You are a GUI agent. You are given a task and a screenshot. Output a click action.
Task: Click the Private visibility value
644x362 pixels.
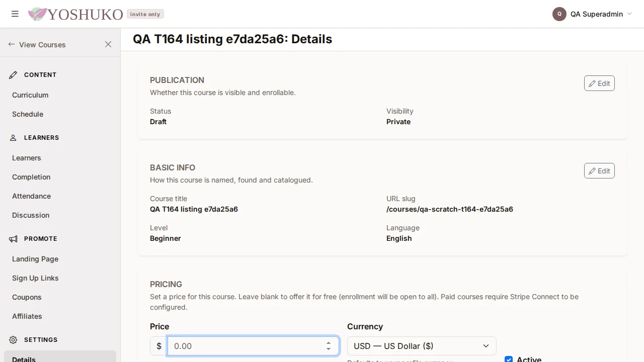pyautogui.click(x=398, y=122)
